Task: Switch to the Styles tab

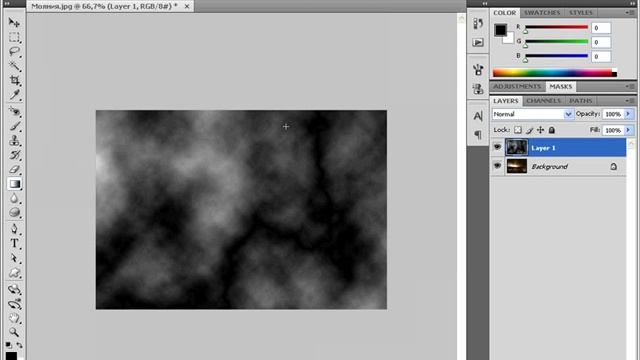Action: (x=581, y=13)
